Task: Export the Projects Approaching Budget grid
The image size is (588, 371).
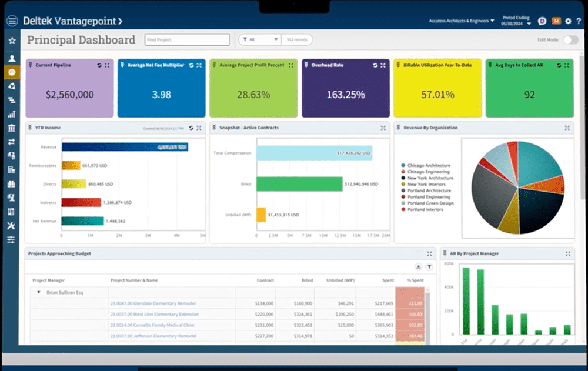Action: pos(418,267)
